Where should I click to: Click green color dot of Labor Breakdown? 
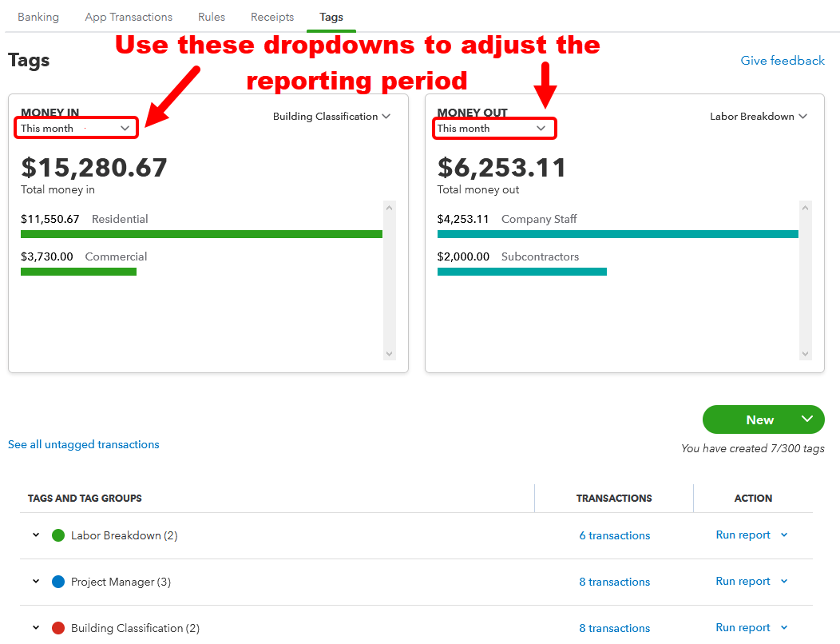pyautogui.click(x=57, y=535)
